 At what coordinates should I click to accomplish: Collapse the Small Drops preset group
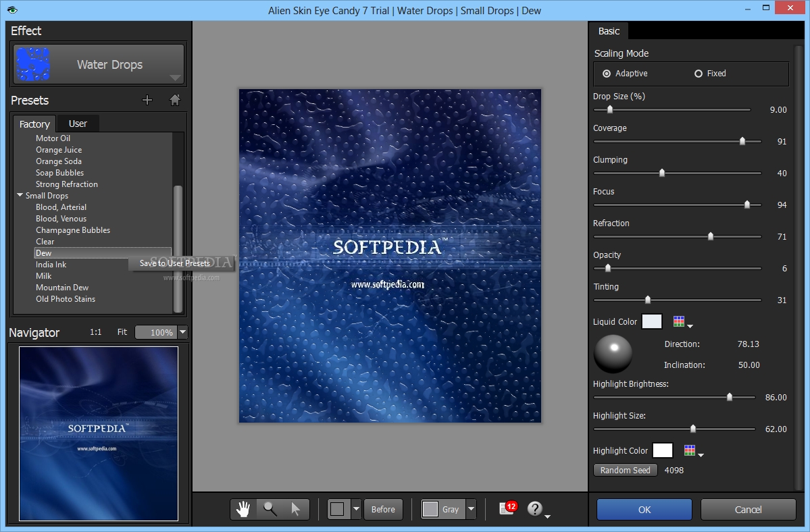pyautogui.click(x=20, y=195)
